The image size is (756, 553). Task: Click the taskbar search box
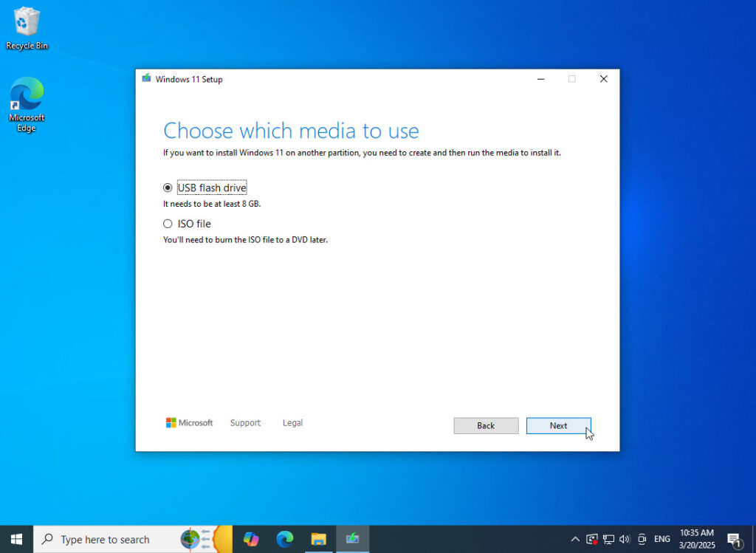(133, 539)
